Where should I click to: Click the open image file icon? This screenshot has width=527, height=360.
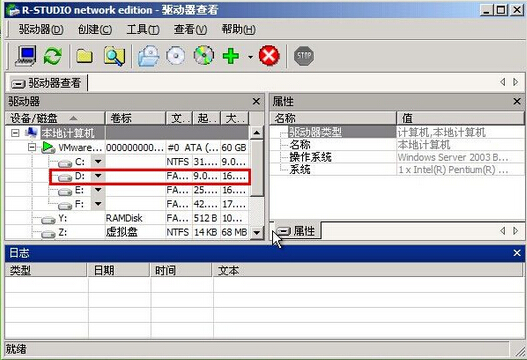coord(149,56)
